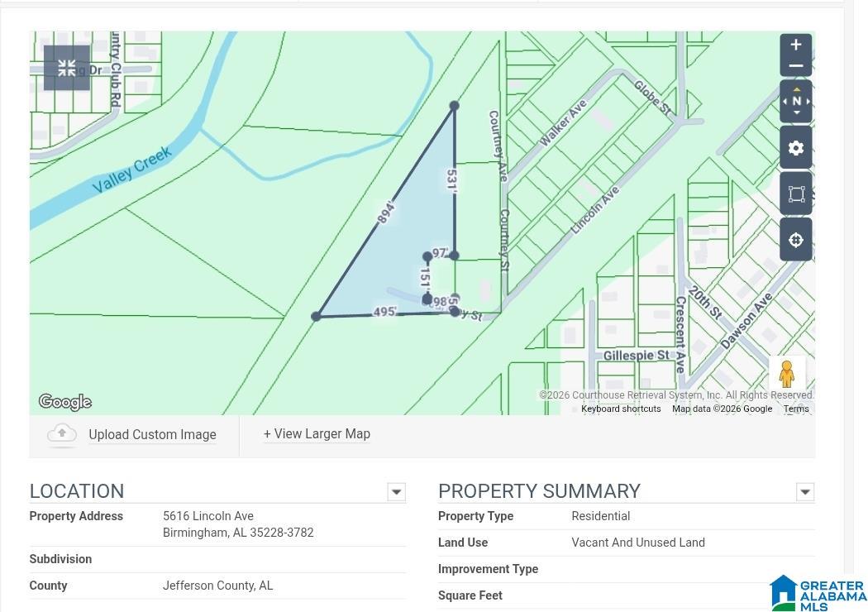Collapse the map with the top-left shrink icon
The image size is (868, 612).
[67, 68]
